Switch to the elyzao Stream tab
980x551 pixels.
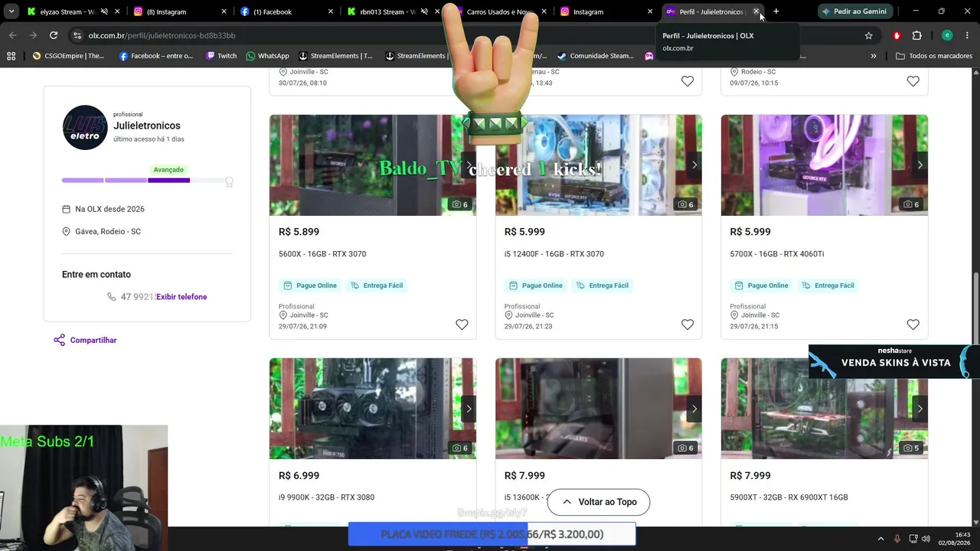69,11
